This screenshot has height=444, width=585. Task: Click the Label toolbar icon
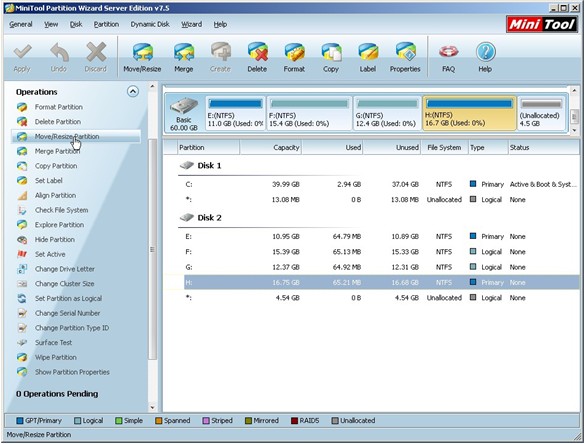(x=368, y=52)
